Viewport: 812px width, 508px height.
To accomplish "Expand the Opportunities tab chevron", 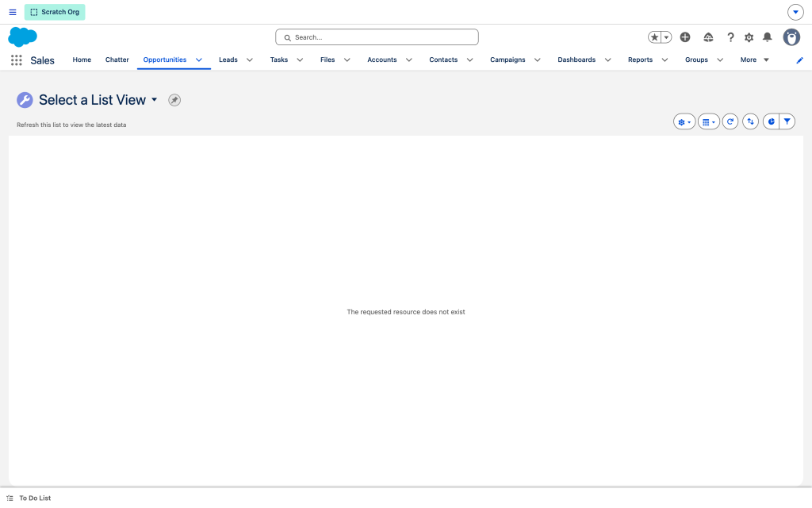I will click(199, 60).
